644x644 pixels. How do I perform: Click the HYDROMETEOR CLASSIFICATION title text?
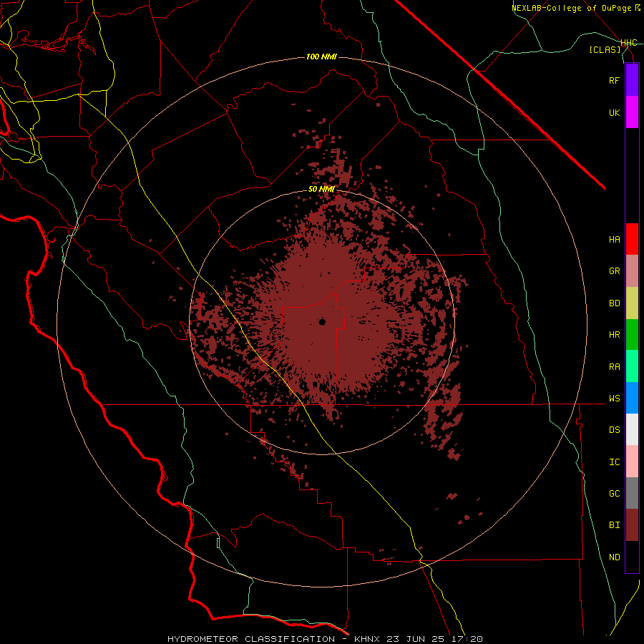coord(251,639)
